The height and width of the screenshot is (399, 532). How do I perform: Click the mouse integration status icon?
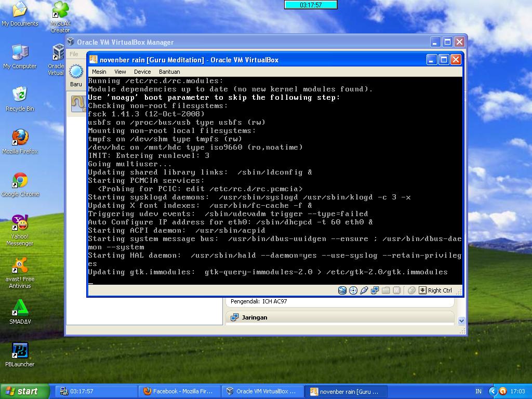coord(411,290)
